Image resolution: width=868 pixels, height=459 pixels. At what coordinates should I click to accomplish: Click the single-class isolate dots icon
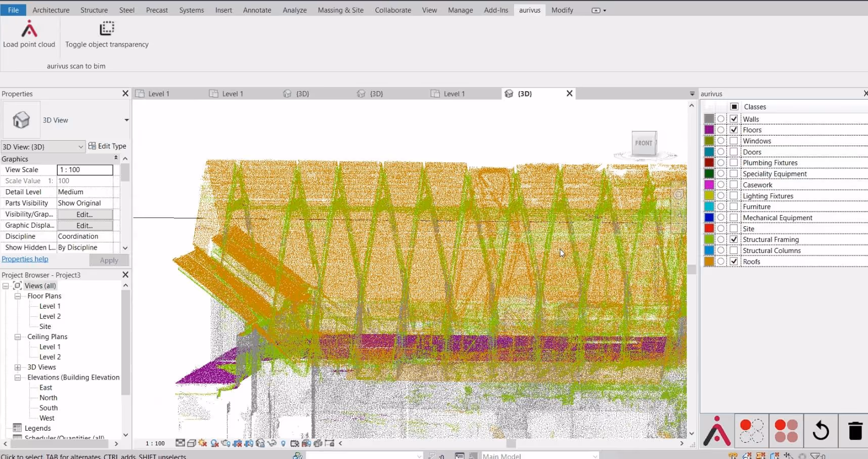click(x=752, y=431)
